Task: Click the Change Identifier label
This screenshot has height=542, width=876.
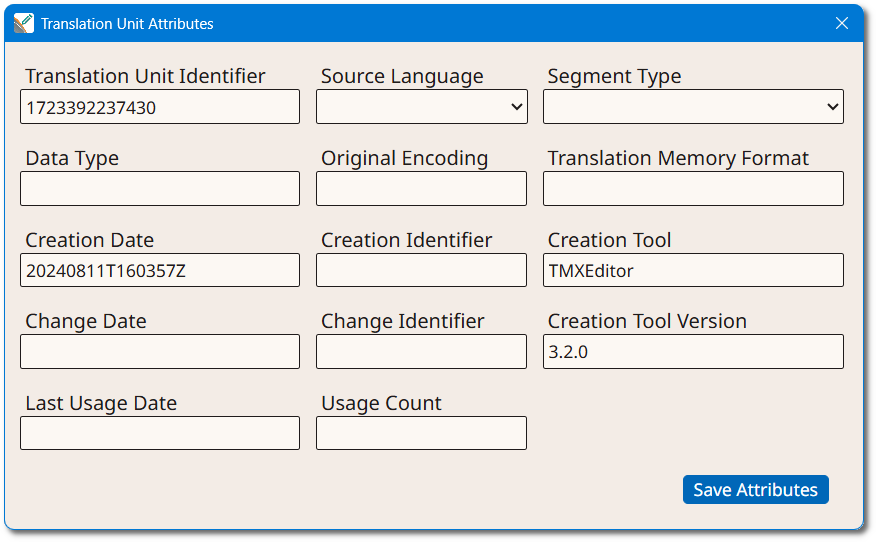Action: tap(402, 321)
